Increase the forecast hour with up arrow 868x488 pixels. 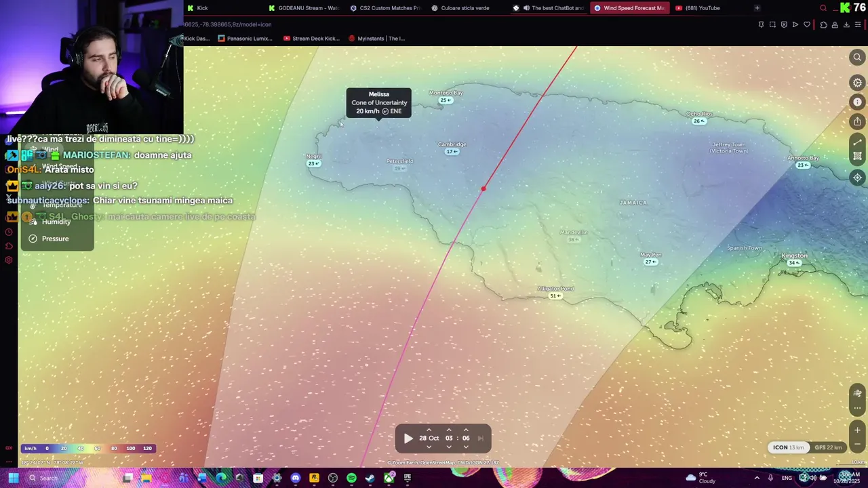pyautogui.click(x=449, y=430)
